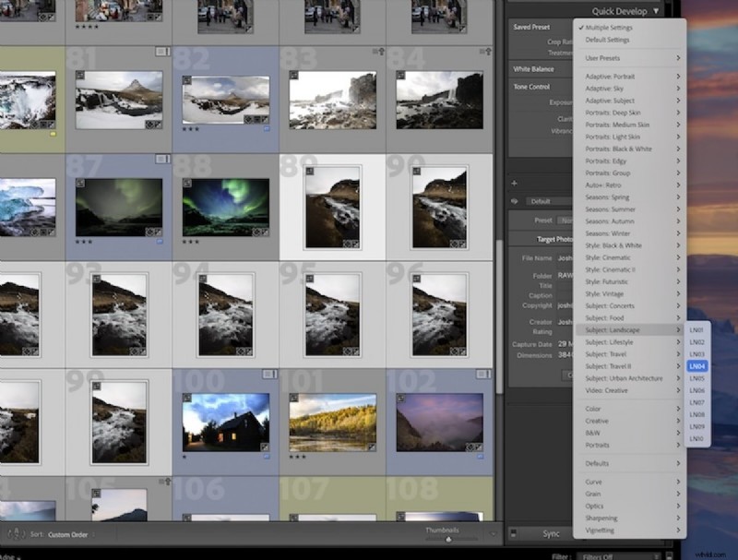Click the plus icon to add a preset
The height and width of the screenshot is (560, 738).
tap(513, 183)
